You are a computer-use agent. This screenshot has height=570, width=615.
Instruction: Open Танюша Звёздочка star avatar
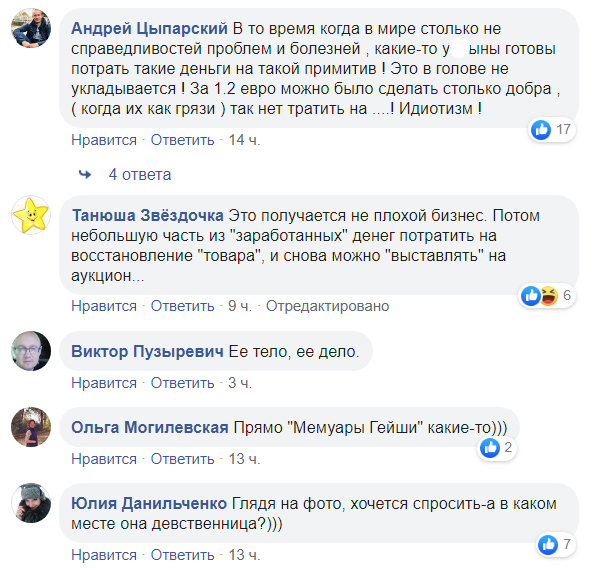click(x=30, y=213)
